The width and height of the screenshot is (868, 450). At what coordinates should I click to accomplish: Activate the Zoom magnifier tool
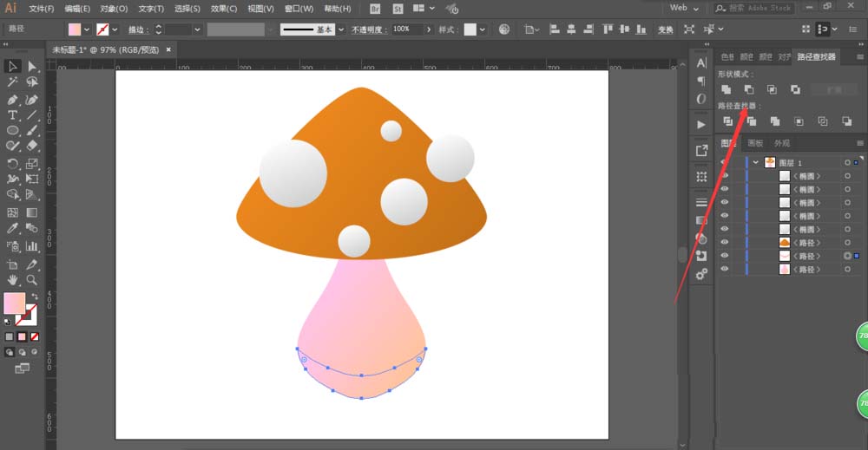coord(32,280)
